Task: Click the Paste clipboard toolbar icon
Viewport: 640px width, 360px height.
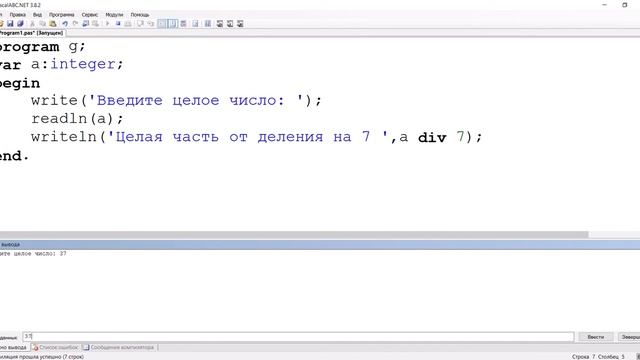Action: (53, 24)
